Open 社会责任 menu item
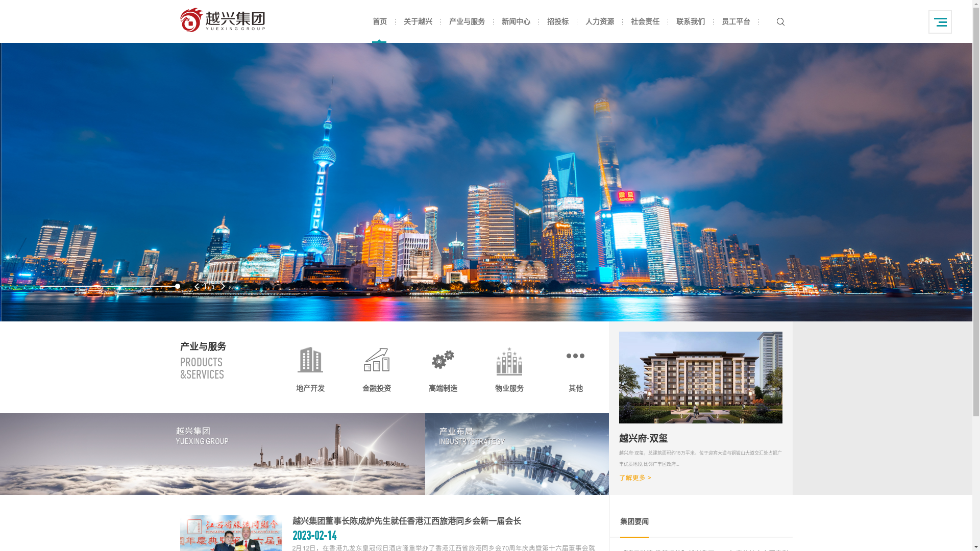 tap(645, 21)
